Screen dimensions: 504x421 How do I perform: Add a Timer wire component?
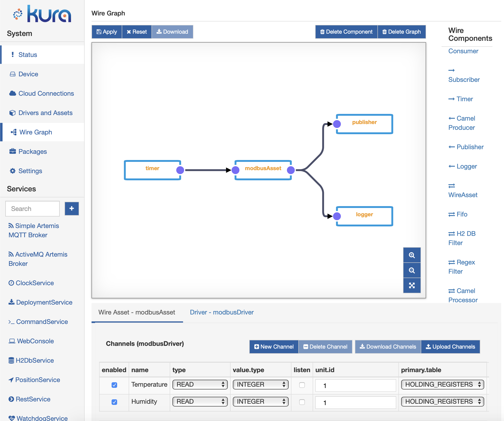(461, 99)
